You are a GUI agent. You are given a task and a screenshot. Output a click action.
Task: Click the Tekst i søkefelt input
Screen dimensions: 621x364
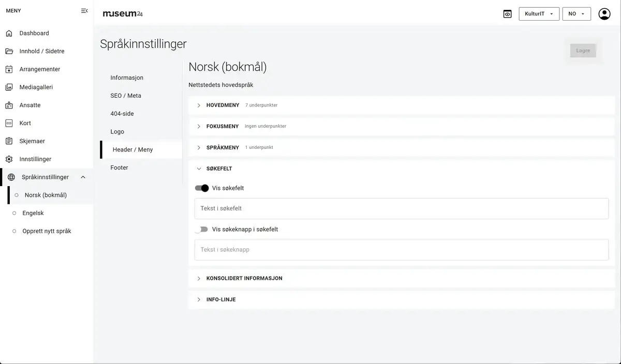point(401,208)
